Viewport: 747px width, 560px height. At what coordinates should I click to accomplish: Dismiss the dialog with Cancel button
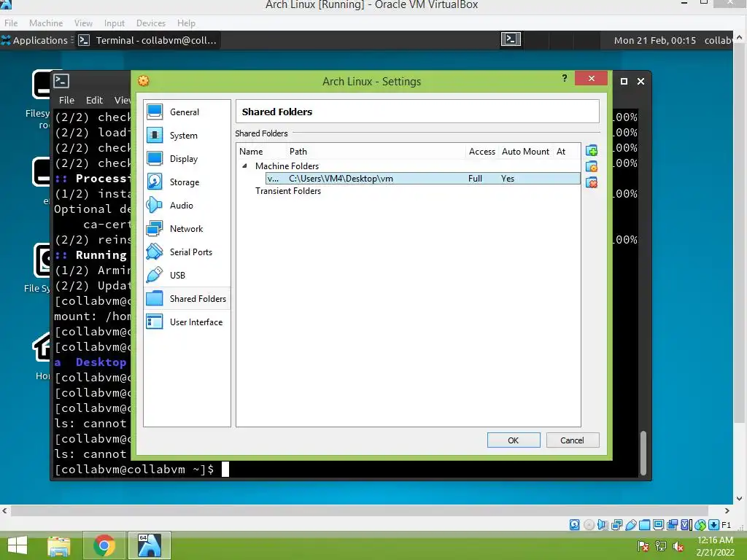[x=573, y=440]
